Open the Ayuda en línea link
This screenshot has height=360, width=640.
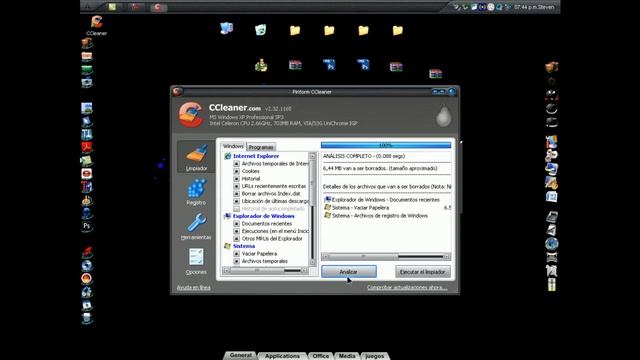[193, 287]
